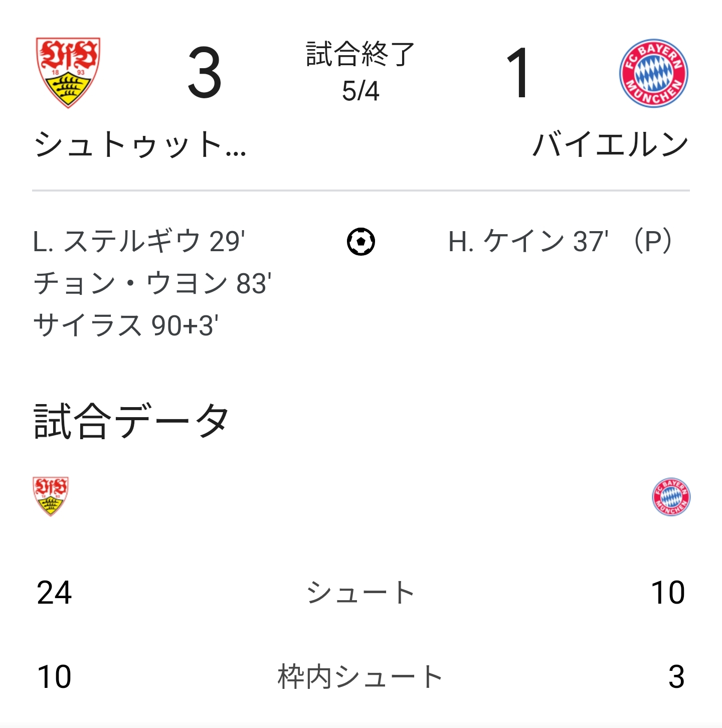Image resolution: width=722 pixels, height=728 pixels.
Task: Click the 枠内シュート stat label
Action: pyautogui.click(x=360, y=677)
